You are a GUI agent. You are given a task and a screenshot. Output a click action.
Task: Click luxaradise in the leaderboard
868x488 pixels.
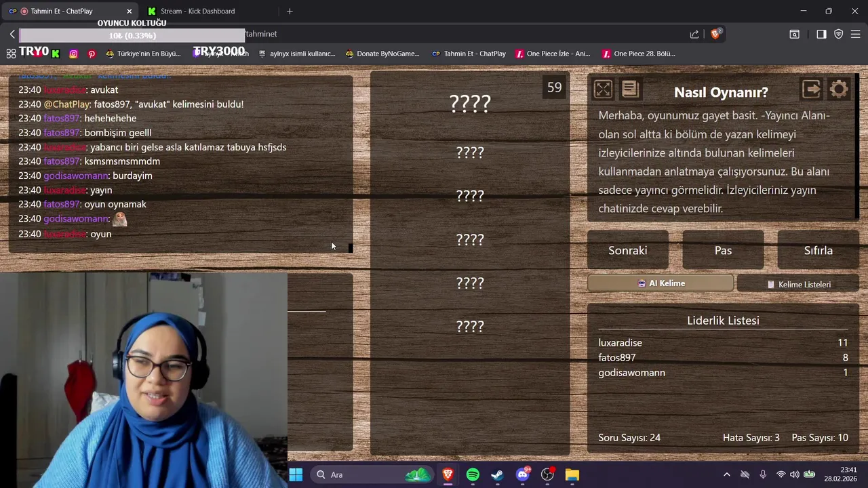tap(620, 343)
